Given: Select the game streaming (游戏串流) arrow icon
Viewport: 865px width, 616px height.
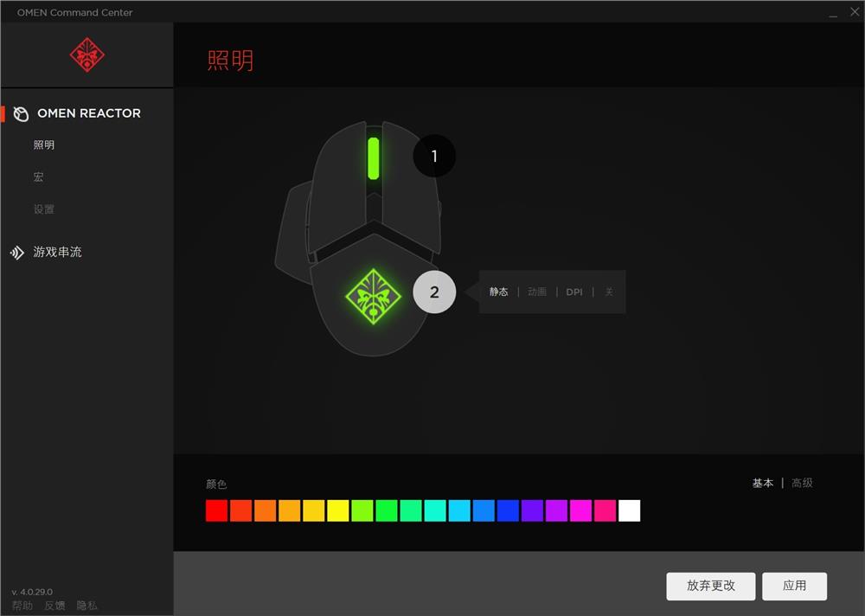Looking at the screenshot, I should (x=18, y=252).
